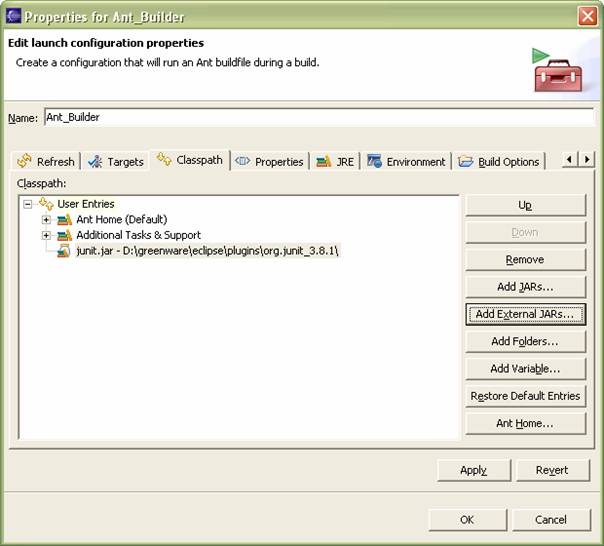Collapse the User Entries tree node
The image size is (604, 546).
pos(27,204)
